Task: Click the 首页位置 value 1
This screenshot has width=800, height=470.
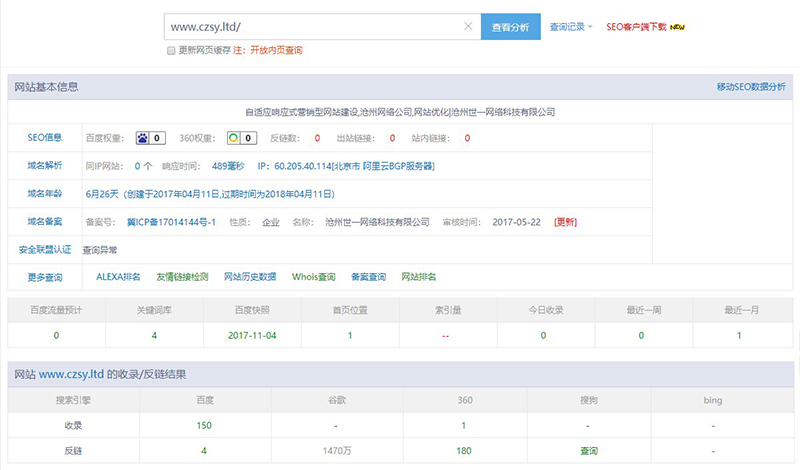Action: 350,335
